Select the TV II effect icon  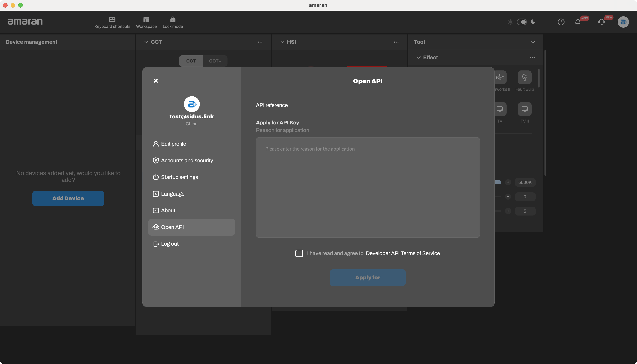[x=524, y=109]
